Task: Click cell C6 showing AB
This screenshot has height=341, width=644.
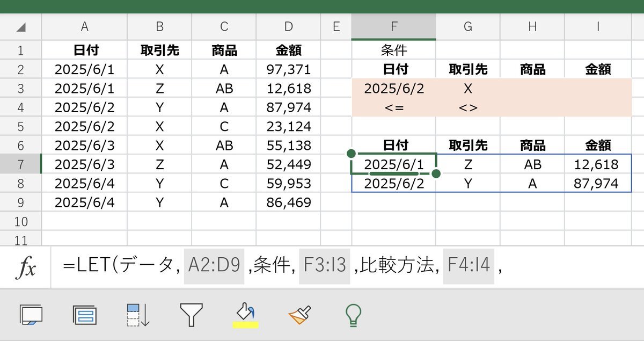Action: click(224, 145)
